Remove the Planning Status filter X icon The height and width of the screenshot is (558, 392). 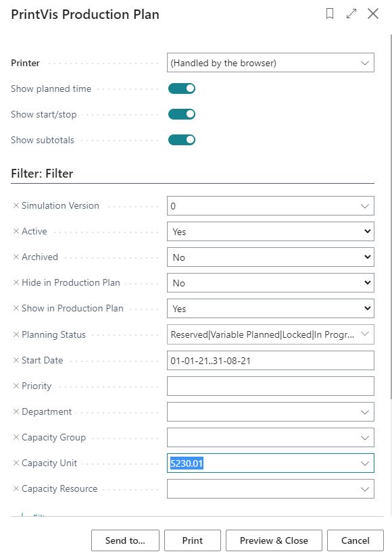16,334
